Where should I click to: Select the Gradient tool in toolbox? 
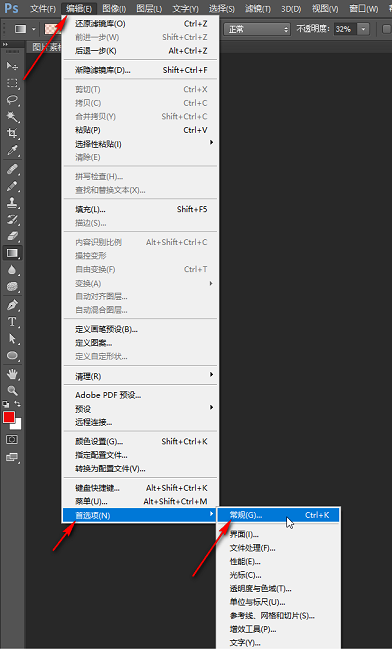tap(12, 253)
